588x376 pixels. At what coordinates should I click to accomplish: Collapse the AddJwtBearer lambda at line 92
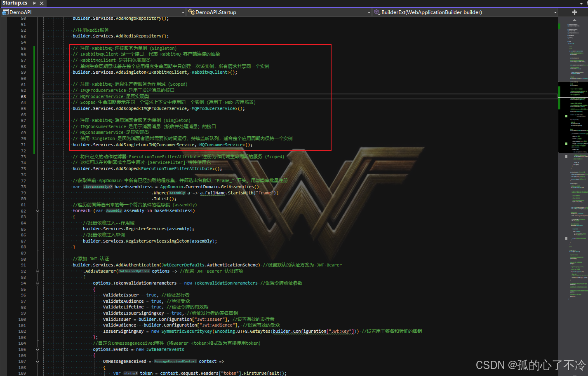[x=38, y=271]
